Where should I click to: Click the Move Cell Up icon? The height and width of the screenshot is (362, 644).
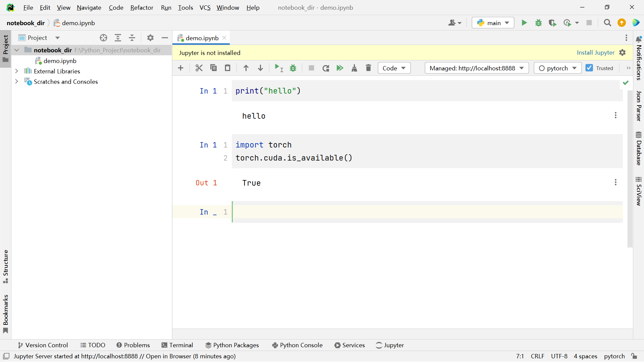click(247, 68)
